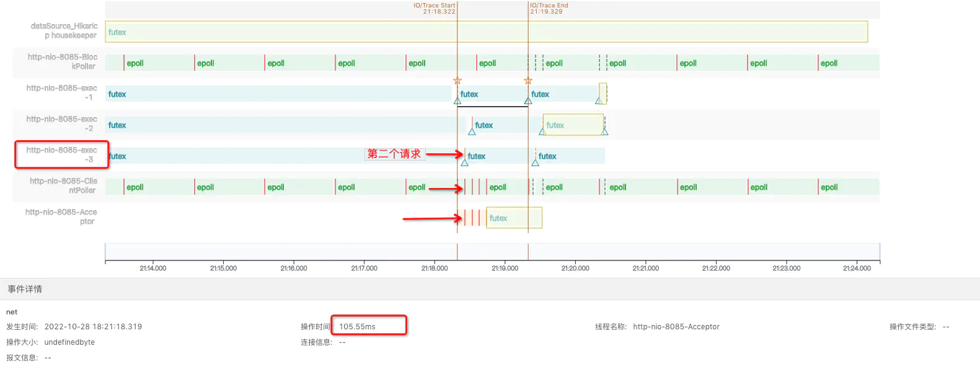This screenshot has width=980, height=382.
Task: Select the triangle marker below exec-3's last futex
Action: click(536, 162)
